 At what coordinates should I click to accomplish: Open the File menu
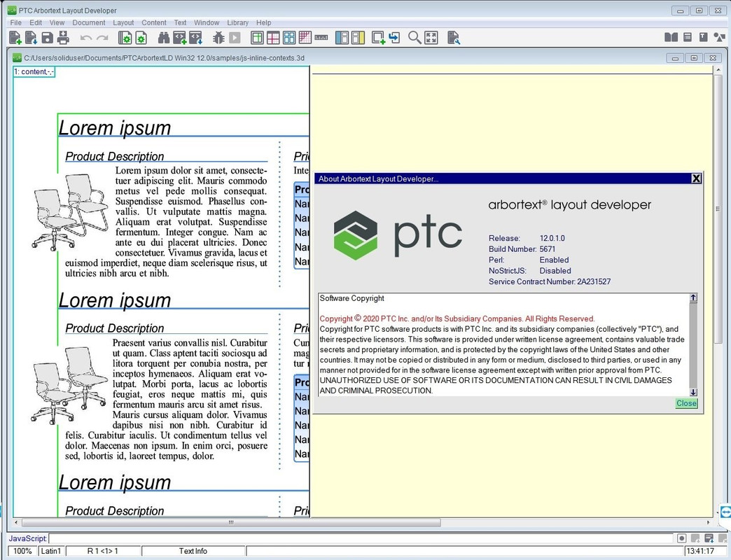click(x=16, y=22)
